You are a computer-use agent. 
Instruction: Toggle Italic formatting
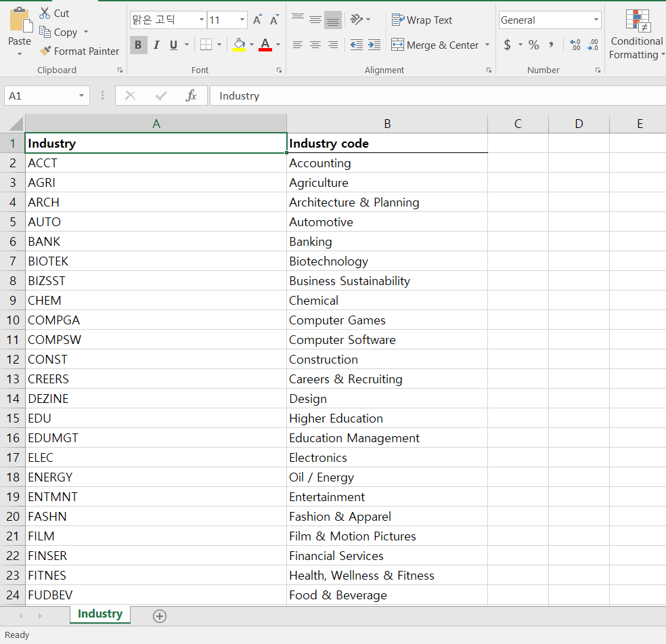pos(156,45)
